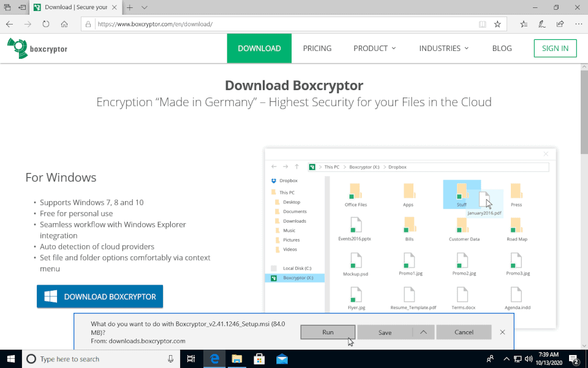Screen dimensions: 588x368
Task: Click the tabs you've set aside icon
Action: 7,7
